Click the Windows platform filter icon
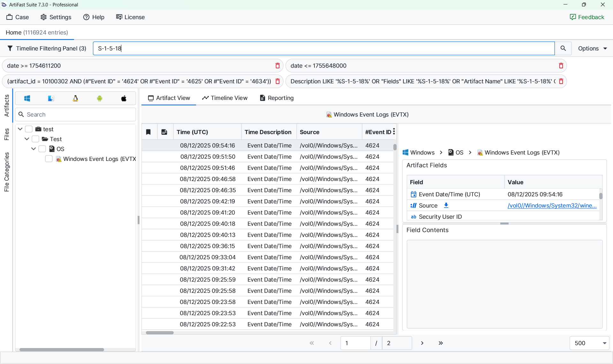Viewport: 613px width, 364px height. 27,98
